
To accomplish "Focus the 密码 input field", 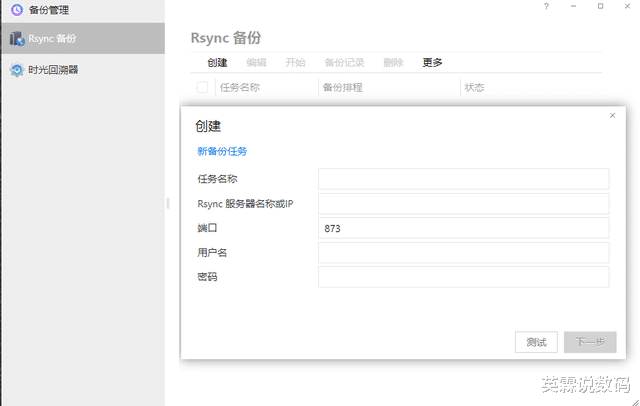I will tap(463, 277).
